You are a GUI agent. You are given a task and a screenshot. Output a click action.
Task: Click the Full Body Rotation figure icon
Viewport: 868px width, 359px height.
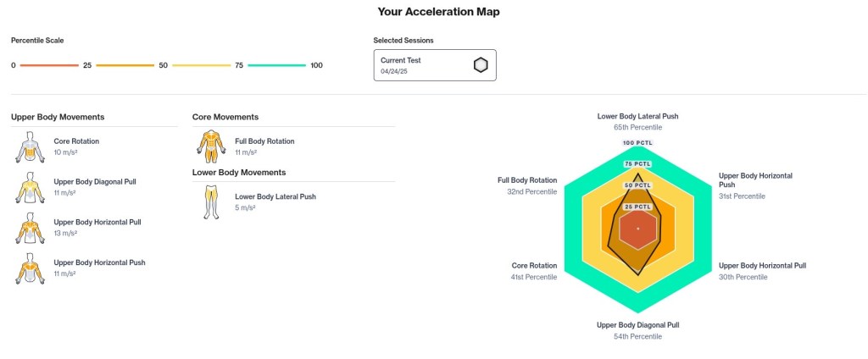click(210, 146)
